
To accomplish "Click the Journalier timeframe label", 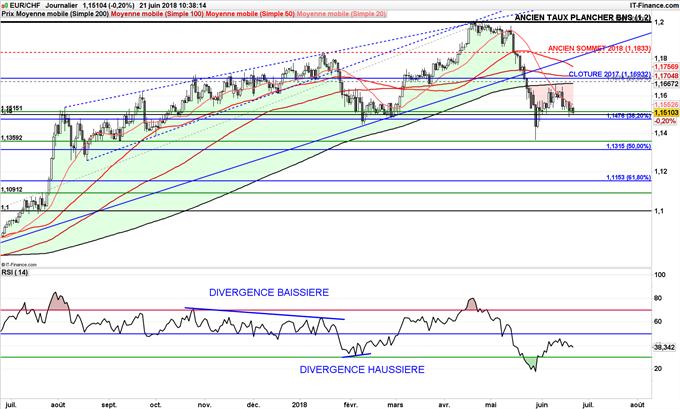I will pos(62,6).
